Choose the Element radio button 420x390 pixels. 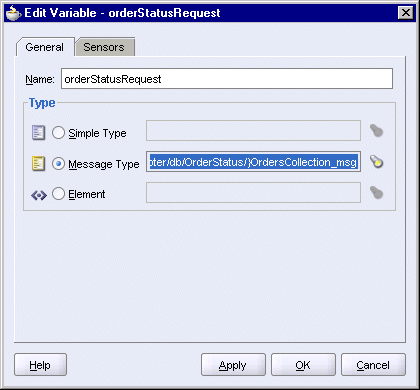(58, 194)
